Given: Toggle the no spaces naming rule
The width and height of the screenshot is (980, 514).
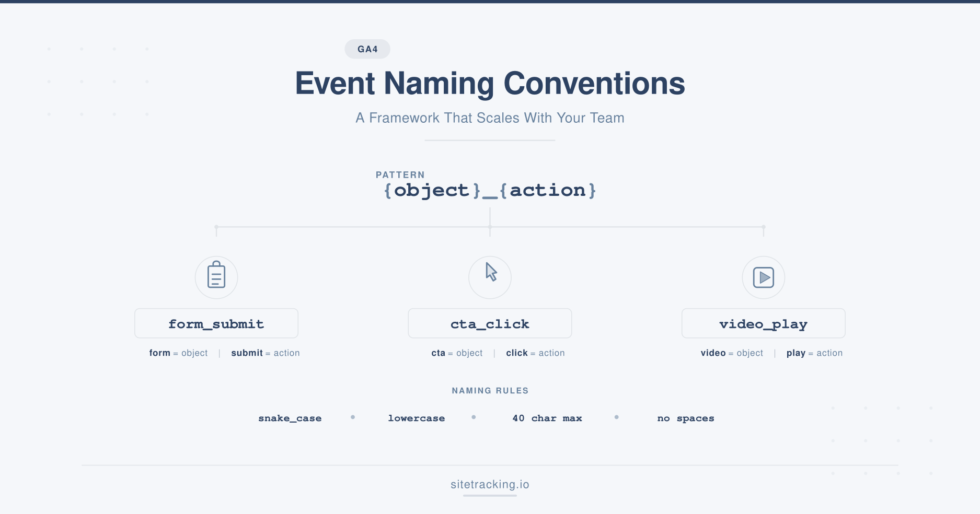Looking at the screenshot, I should coord(685,418).
